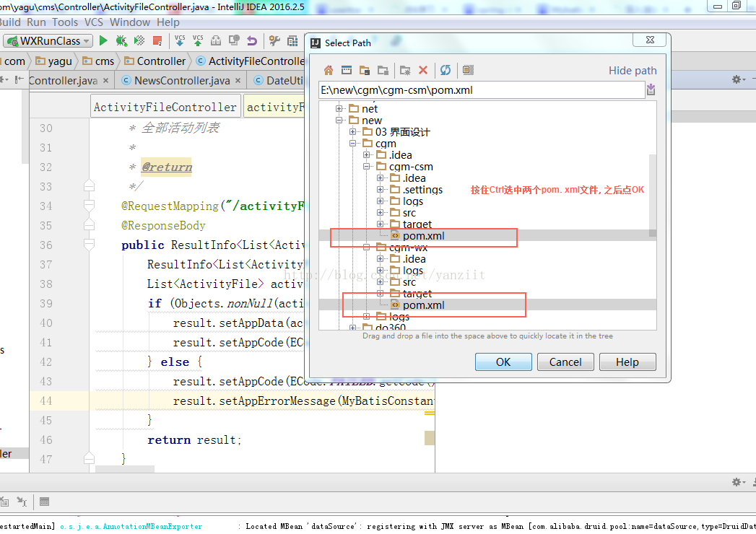
Task: Click VCS update project icon
Action: pos(180,41)
